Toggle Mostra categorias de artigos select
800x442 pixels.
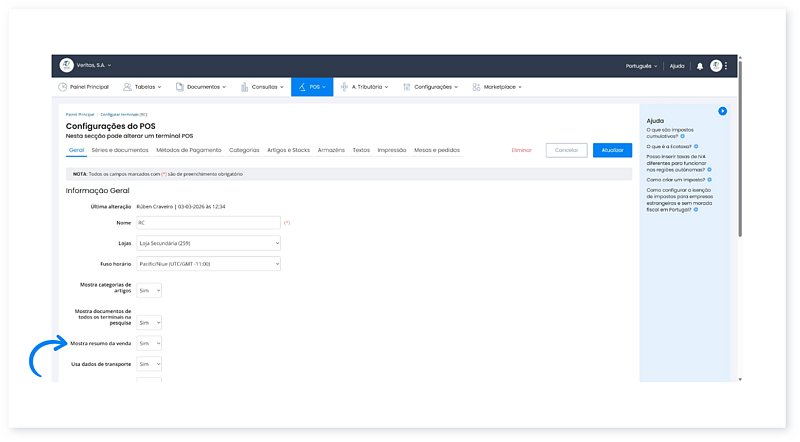148,290
